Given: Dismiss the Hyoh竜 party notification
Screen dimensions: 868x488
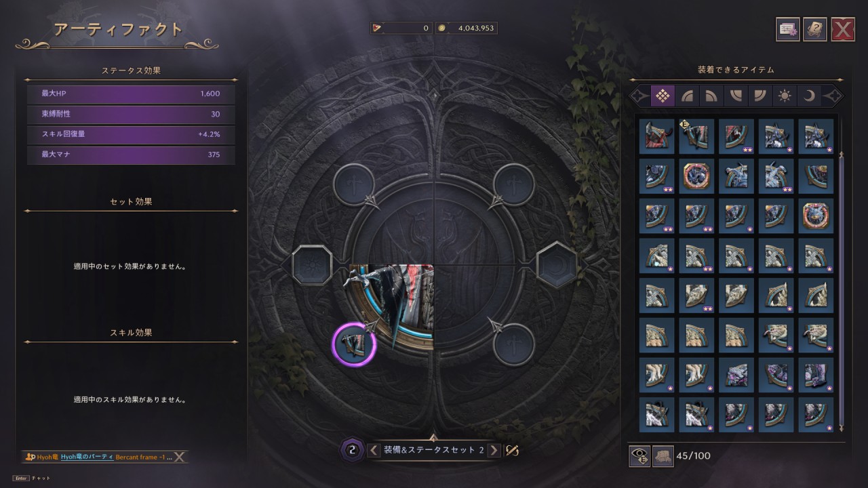Looking at the screenshot, I should point(180,457).
